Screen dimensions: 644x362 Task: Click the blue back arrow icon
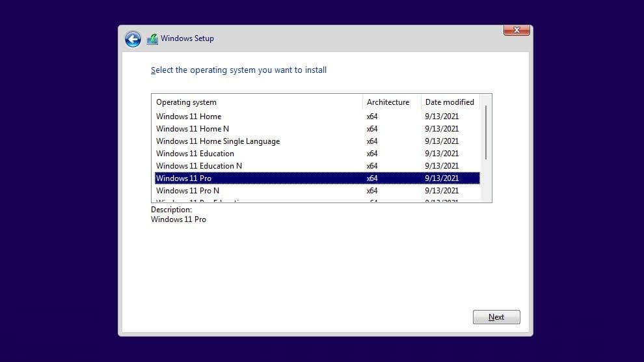click(x=133, y=39)
